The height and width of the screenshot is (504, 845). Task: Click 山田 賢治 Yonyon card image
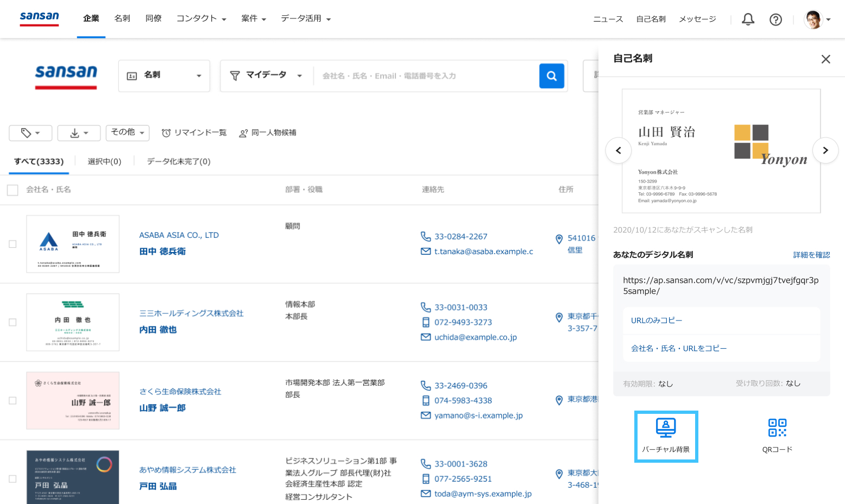tap(721, 151)
